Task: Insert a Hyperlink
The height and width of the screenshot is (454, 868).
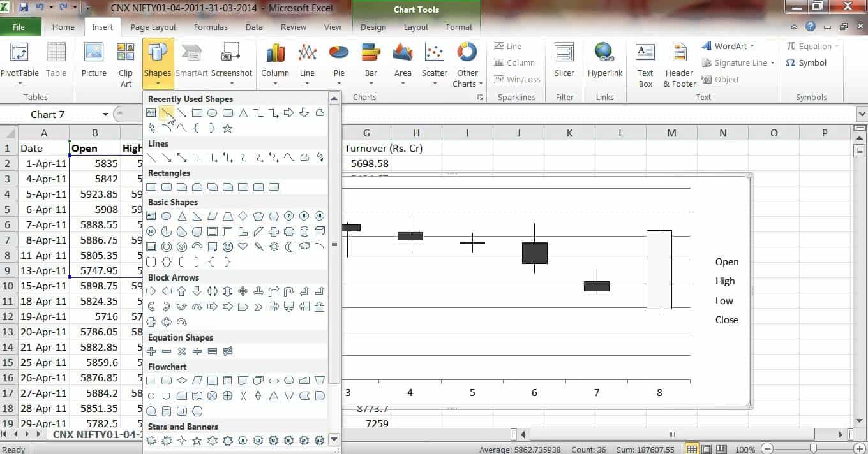Action: click(x=605, y=61)
